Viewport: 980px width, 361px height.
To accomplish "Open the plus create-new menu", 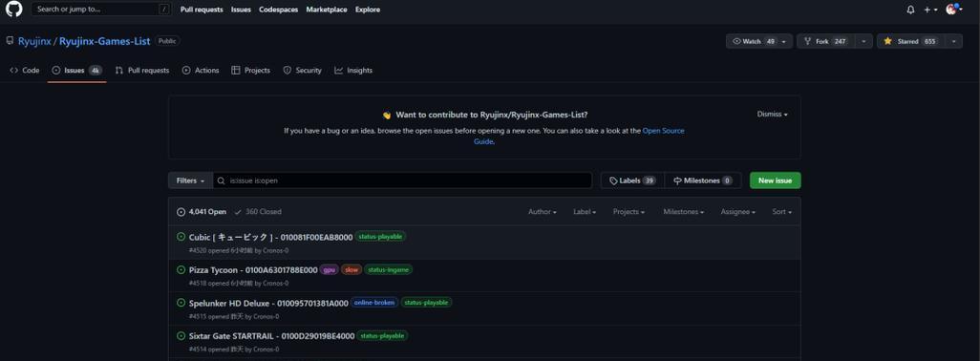I will click(930, 10).
